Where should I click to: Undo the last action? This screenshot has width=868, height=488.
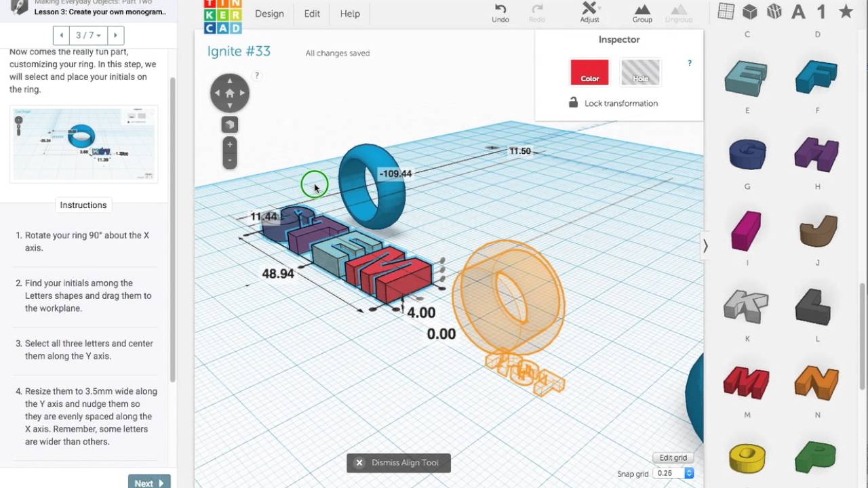(500, 13)
